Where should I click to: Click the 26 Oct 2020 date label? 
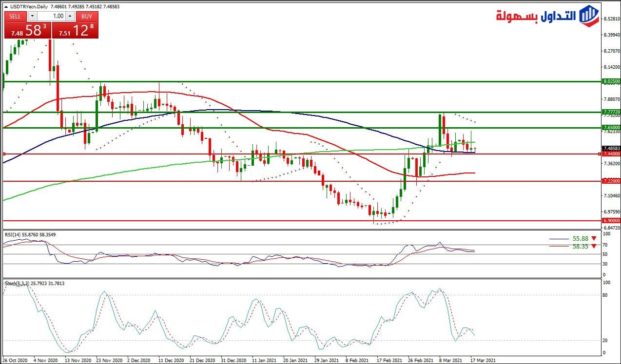click(x=16, y=361)
